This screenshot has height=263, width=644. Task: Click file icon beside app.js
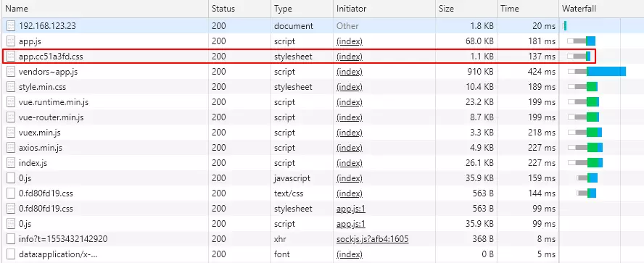click(11, 41)
